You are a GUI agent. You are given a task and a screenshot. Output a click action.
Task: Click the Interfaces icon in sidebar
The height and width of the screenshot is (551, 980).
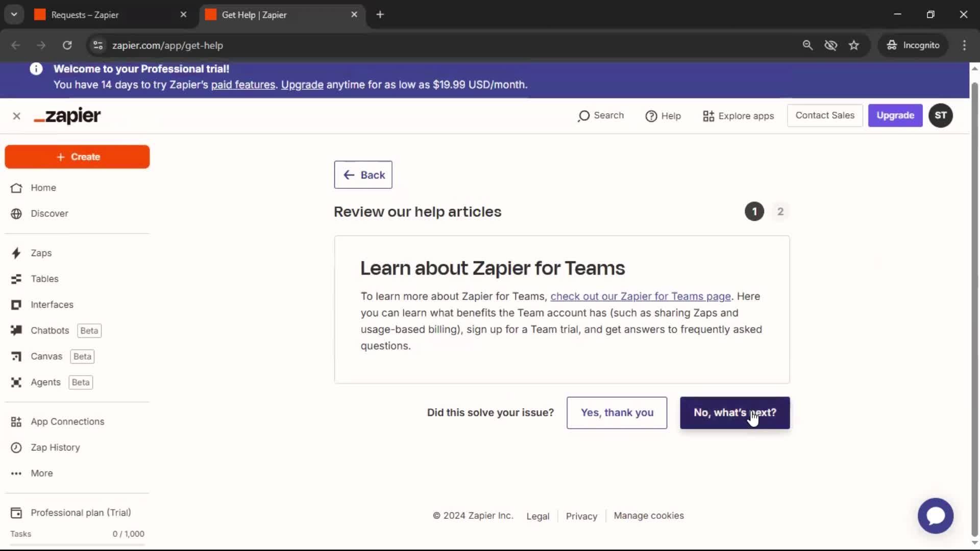(16, 305)
